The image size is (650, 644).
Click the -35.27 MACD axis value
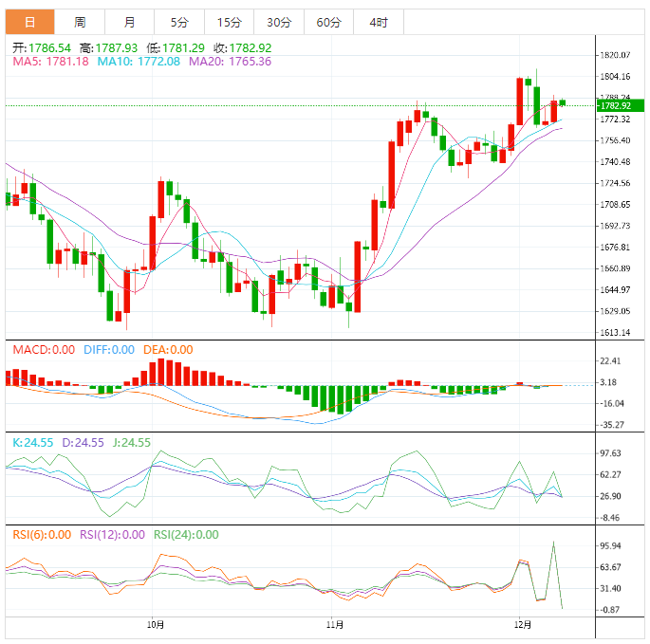[612, 425]
